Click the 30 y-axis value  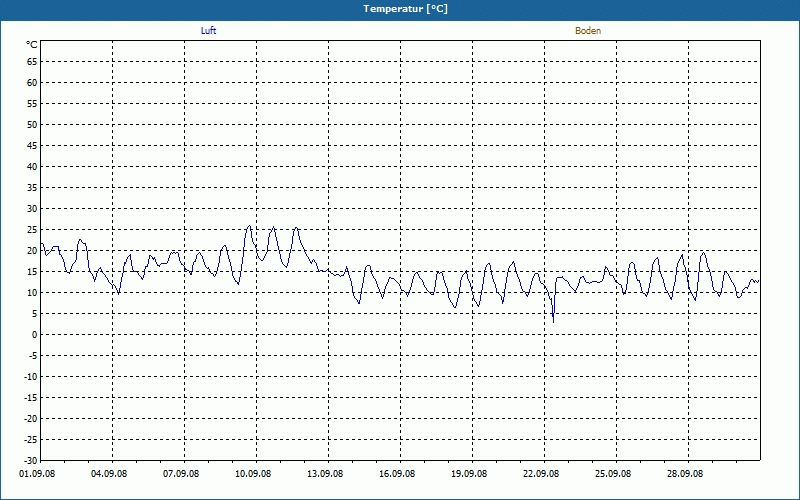[x=32, y=209]
